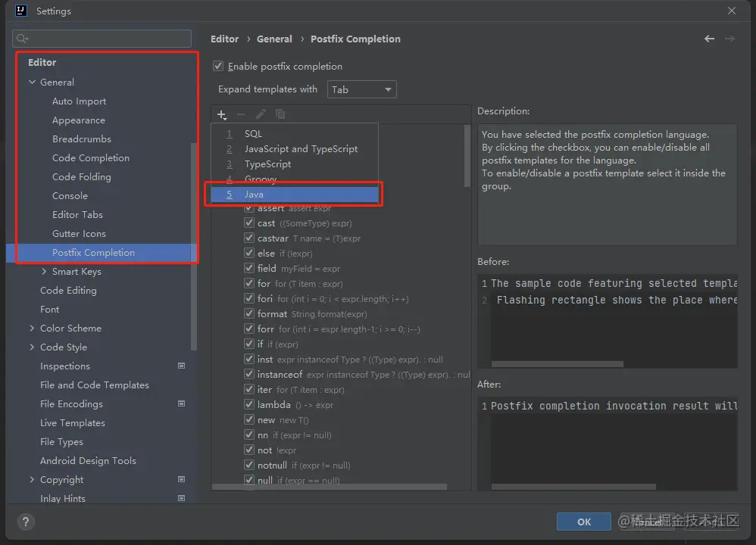Toggle the inst template checkbox
756x545 pixels.
pos(249,359)
